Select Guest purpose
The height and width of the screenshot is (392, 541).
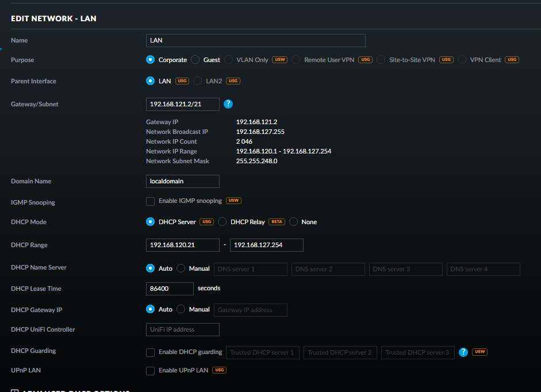pos(195,60)
